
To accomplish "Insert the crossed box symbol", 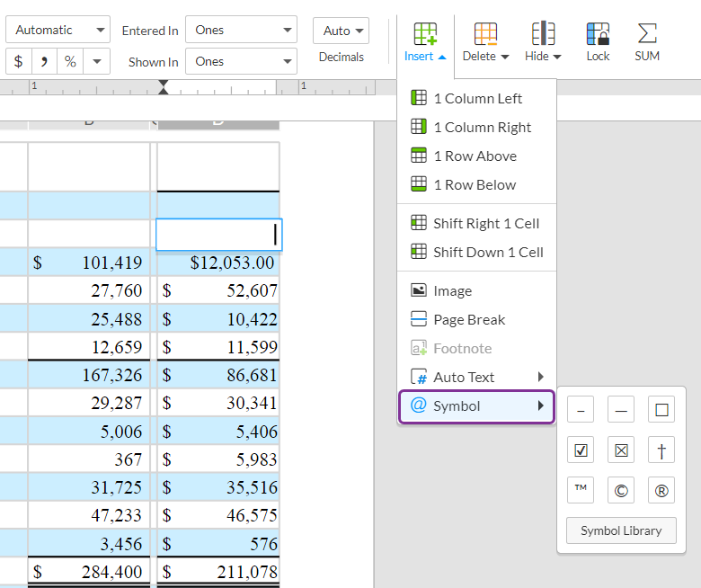I will 620,450.
